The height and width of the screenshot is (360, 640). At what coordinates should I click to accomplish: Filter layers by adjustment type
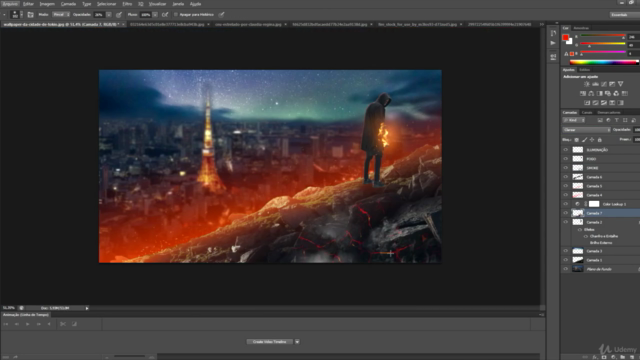tap(608, 120)
